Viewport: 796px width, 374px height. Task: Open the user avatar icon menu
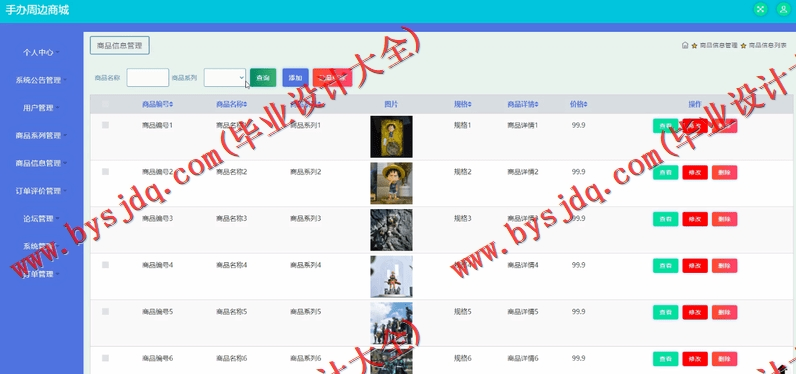tap(783, 9)
